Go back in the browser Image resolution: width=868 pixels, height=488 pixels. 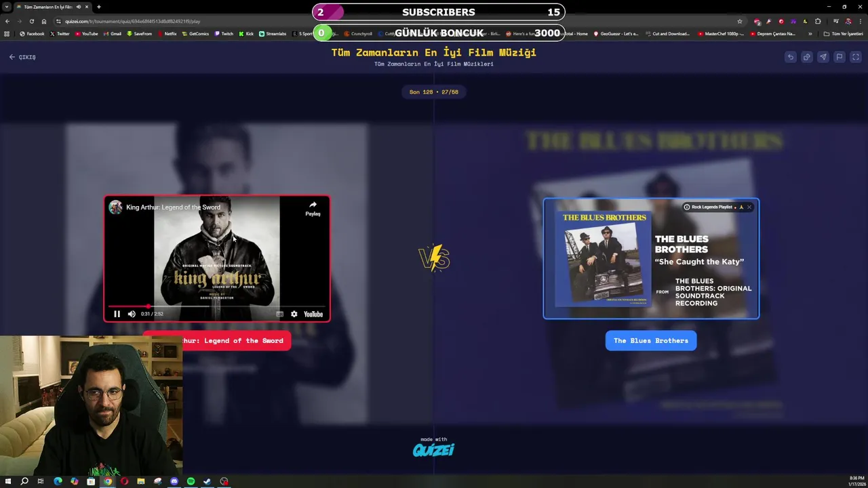click(x=7, y=21)
